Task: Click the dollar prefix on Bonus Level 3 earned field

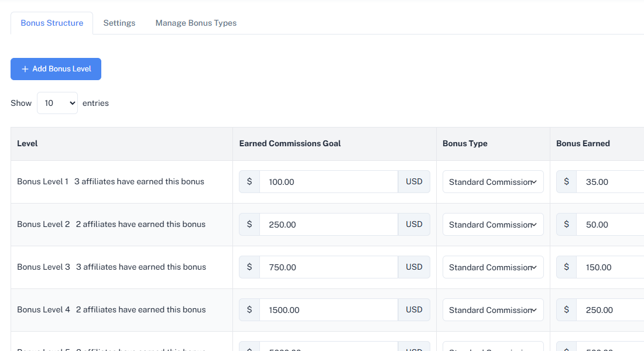Action: 566,267
